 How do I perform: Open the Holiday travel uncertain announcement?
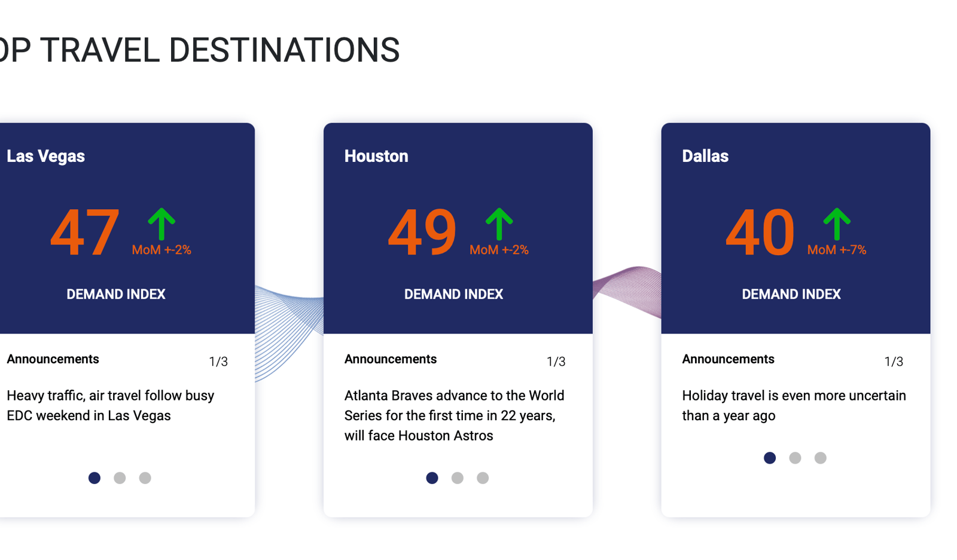794,405
